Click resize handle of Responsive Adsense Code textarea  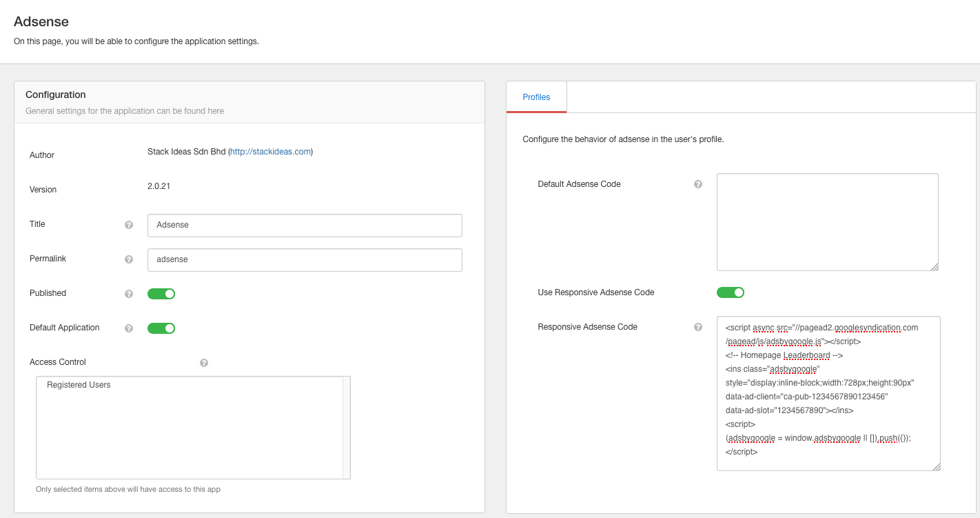[937, 467]
